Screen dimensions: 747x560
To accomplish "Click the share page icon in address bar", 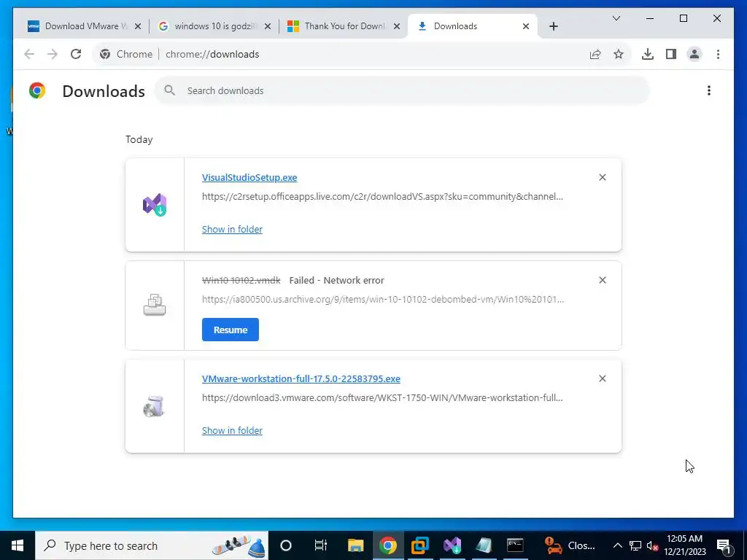I will tap(595, 54).
